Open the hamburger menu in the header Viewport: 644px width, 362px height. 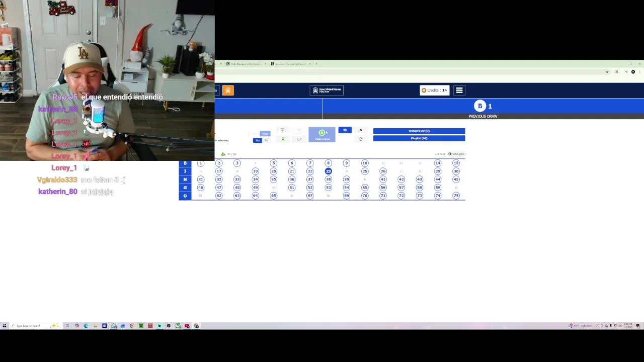click(x=459, y=90)
